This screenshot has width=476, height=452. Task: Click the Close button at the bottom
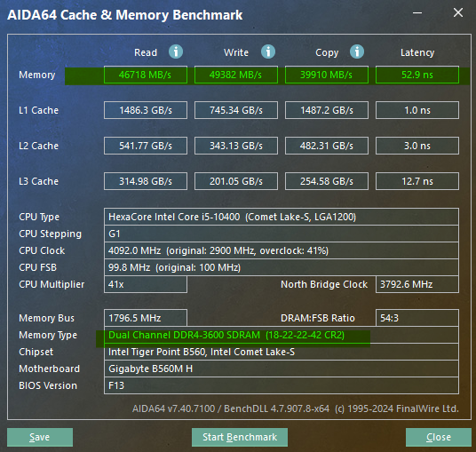[x=439, y=437]
